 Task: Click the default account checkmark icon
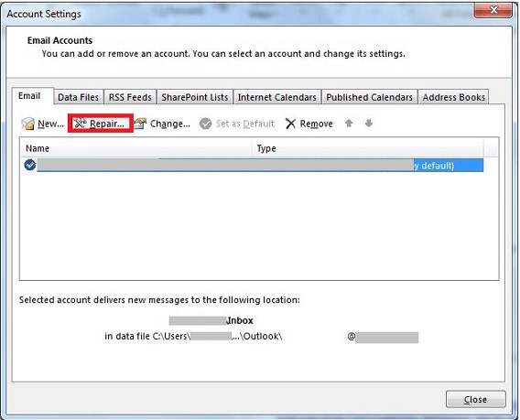(x=30, y=165)
